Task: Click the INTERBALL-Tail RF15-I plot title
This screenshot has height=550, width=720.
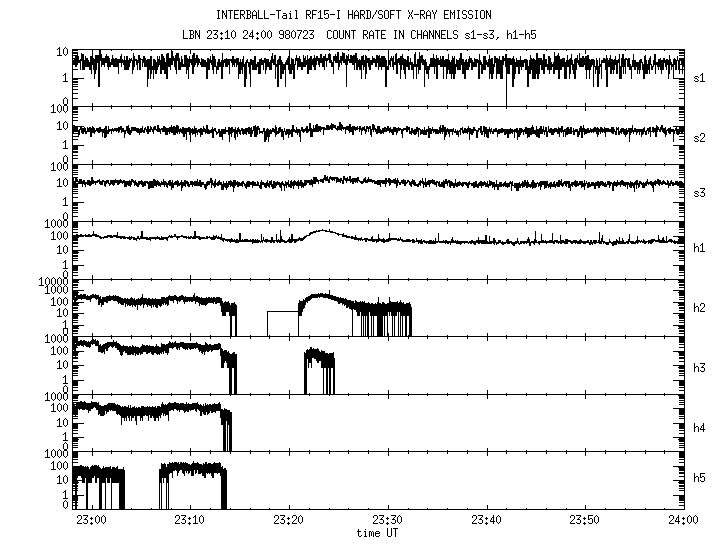Action: tap(367, 15)
